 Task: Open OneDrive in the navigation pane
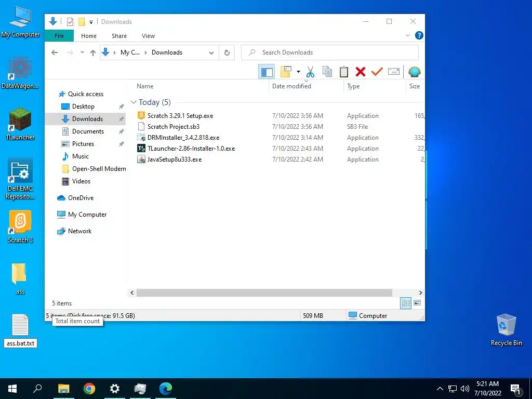click(81, 198)
